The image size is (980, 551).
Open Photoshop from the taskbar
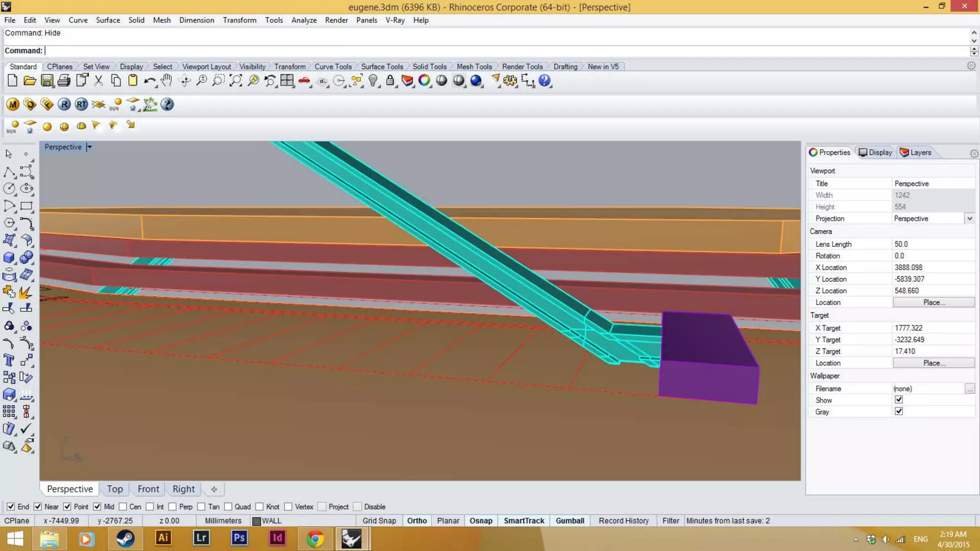tap(239, 538)
